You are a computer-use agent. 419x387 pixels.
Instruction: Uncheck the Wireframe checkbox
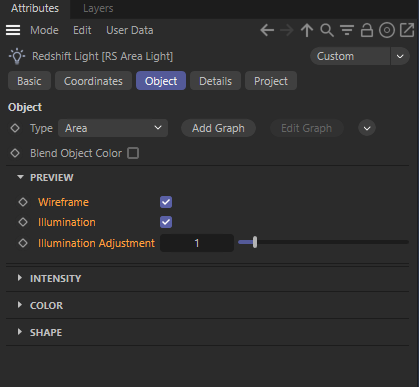coord(166,202)
